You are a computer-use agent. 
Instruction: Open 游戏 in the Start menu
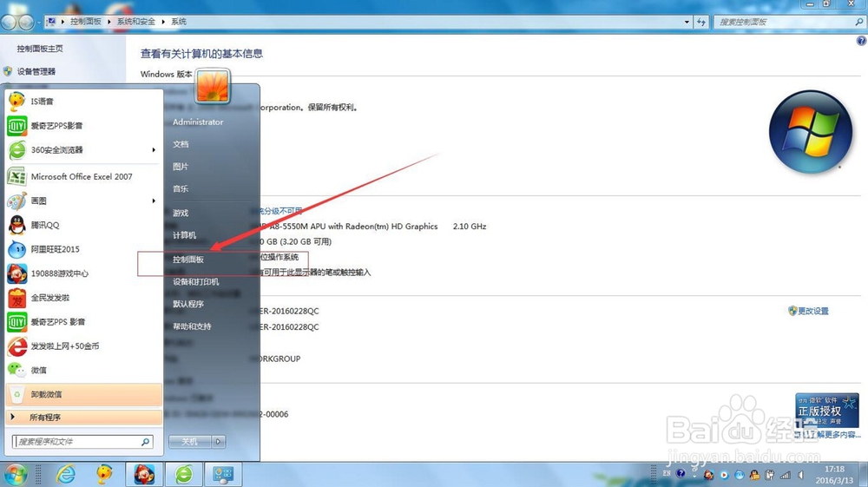pos(181,213)
